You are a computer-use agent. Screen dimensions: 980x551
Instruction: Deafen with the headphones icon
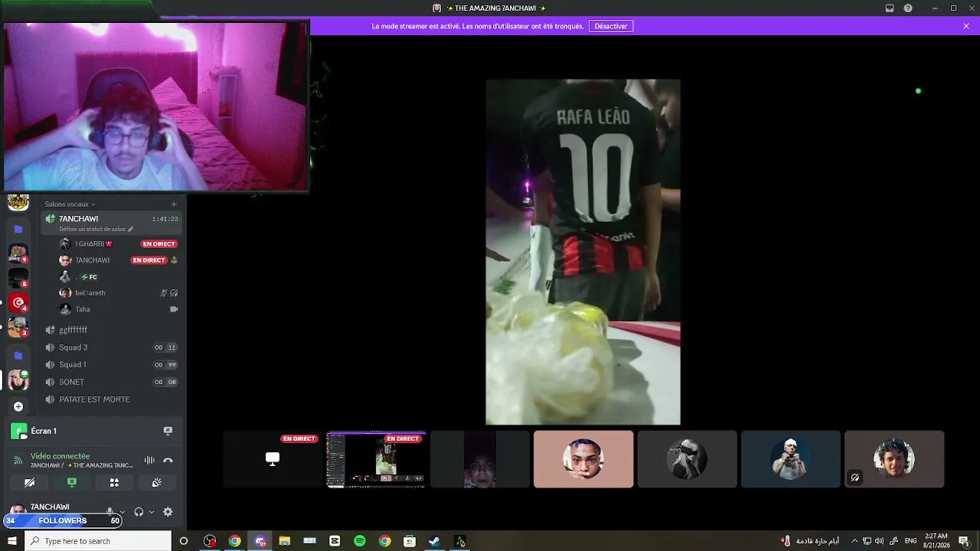coord(139,511)
